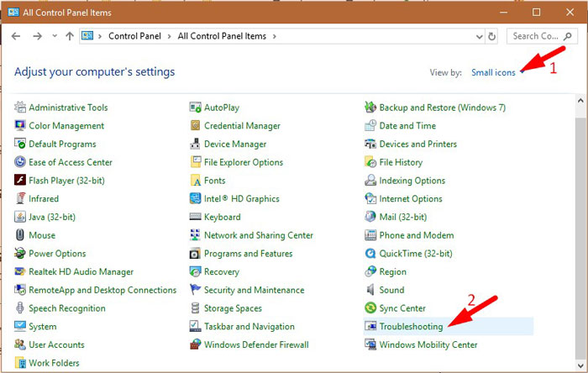Open File History
This screenshot has width=588, height=373.
401,162
